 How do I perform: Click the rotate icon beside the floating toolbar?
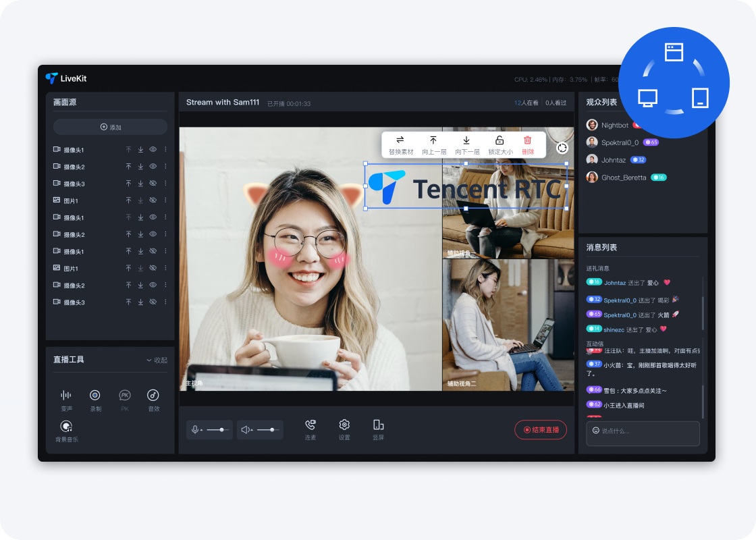(x=562, y=148)
